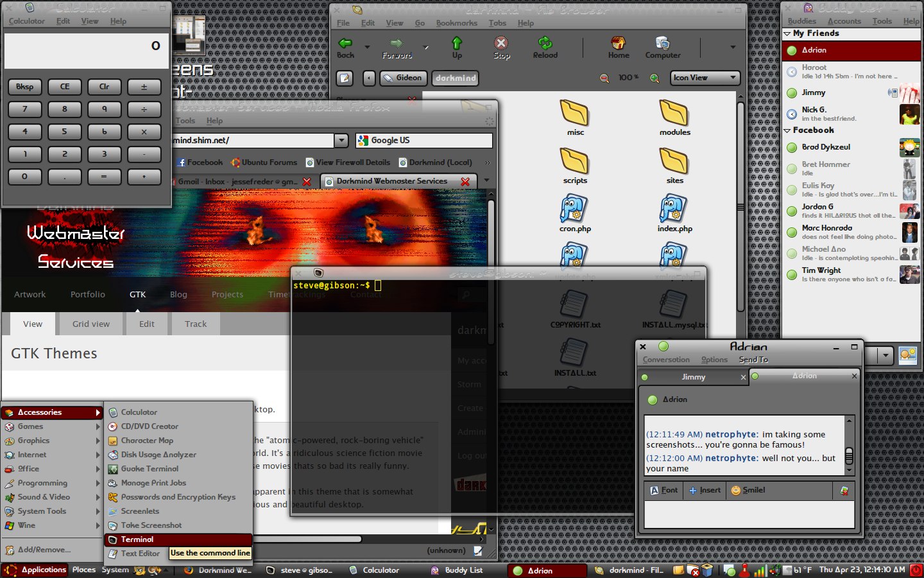Open the Font options in Adrian chat
The height and width of the screenshot is (578, 924).
pos(663,490)
